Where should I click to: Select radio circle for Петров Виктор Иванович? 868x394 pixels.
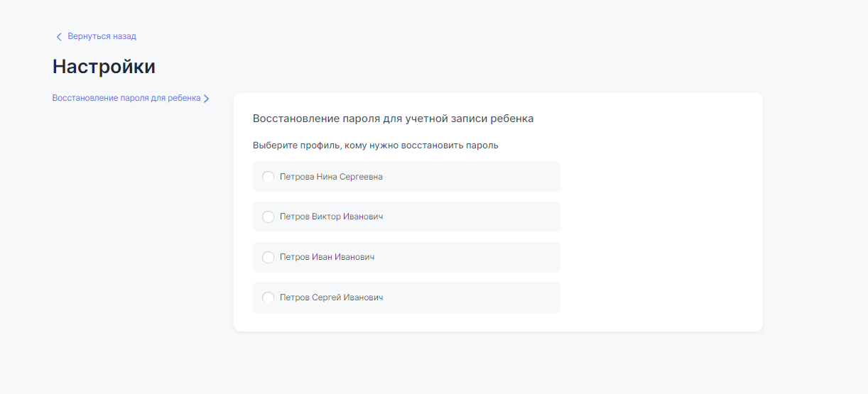pos(268,217)
